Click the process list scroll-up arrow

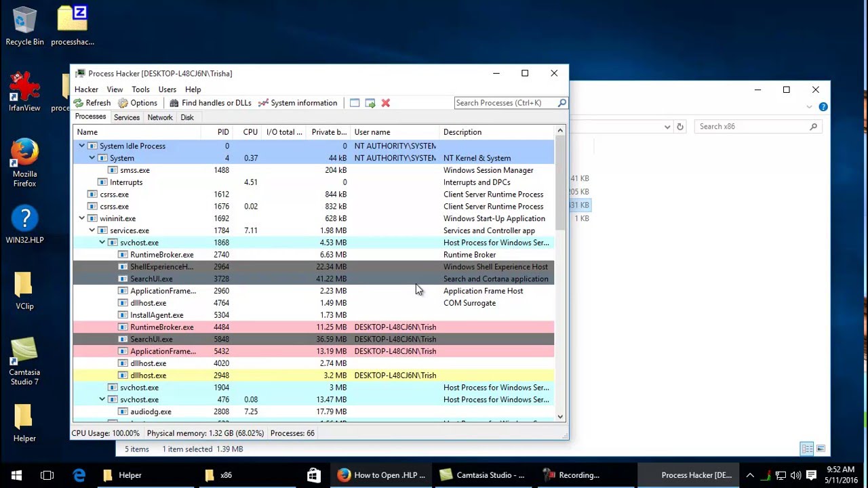560,131
